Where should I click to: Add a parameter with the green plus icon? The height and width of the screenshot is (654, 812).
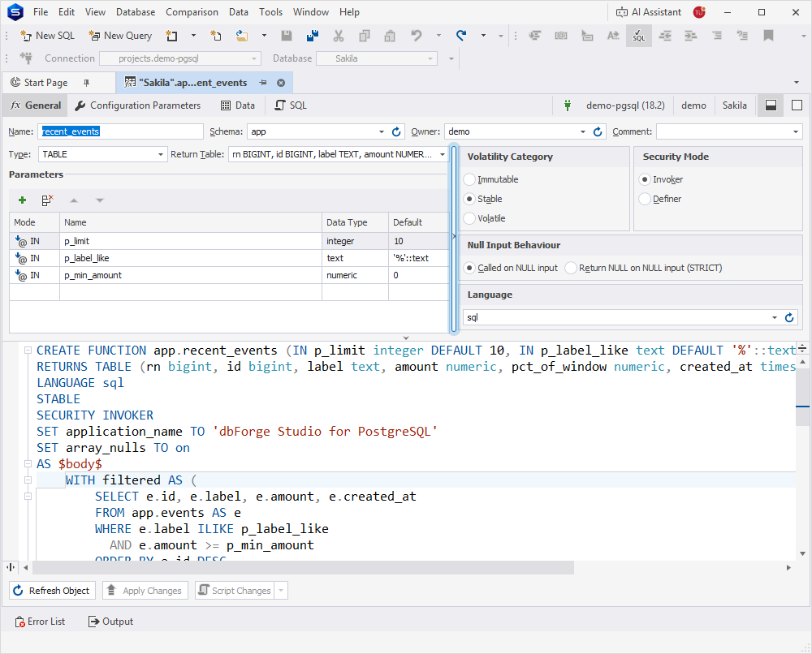22,200
